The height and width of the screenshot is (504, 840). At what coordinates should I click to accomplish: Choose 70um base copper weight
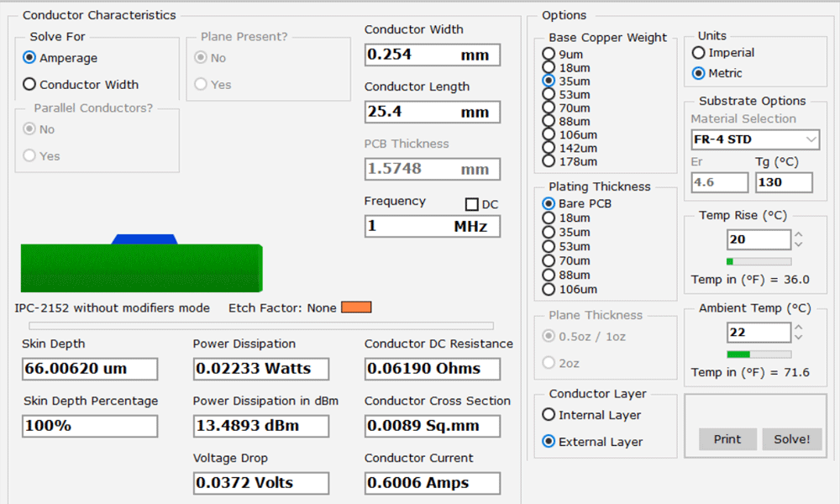pyautogui.click(x=547, y=108)
